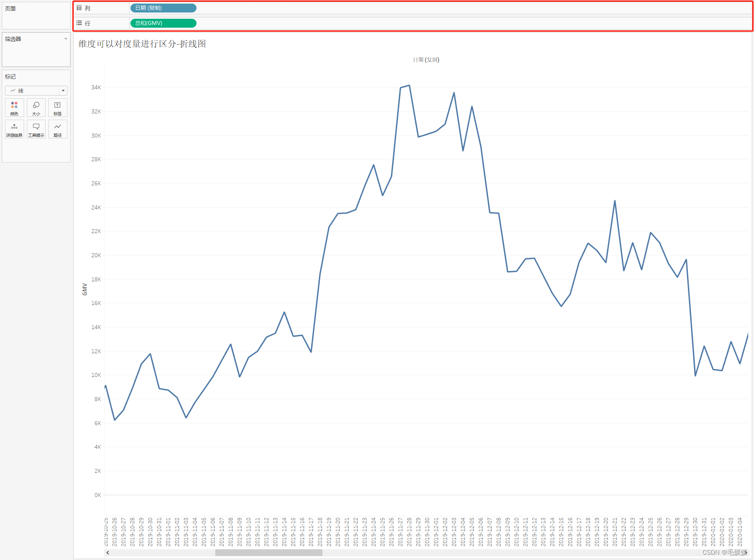Screen dimensions: 754x560
Task: Click the 0K axis tick label
Action: (x=97, y=495)
